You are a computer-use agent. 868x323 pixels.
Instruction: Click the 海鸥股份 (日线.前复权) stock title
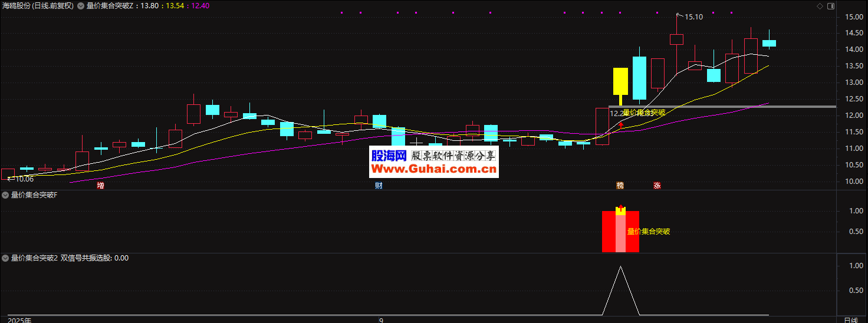[38, 6]
